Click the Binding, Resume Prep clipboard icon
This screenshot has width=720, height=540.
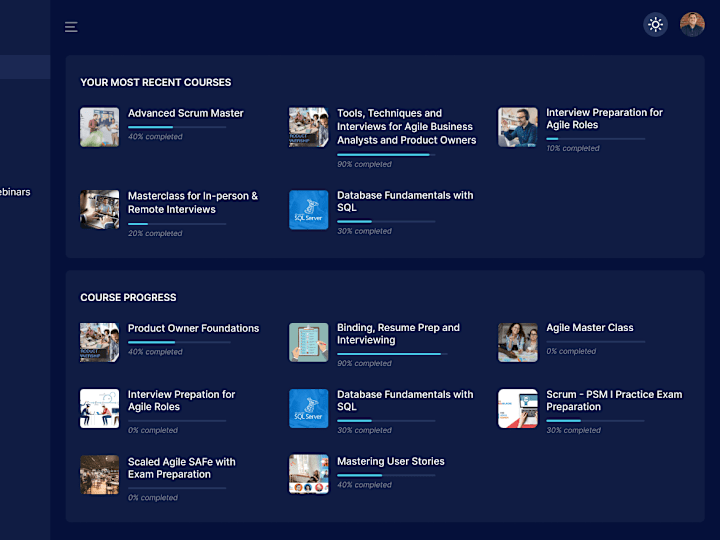point(309,343)
